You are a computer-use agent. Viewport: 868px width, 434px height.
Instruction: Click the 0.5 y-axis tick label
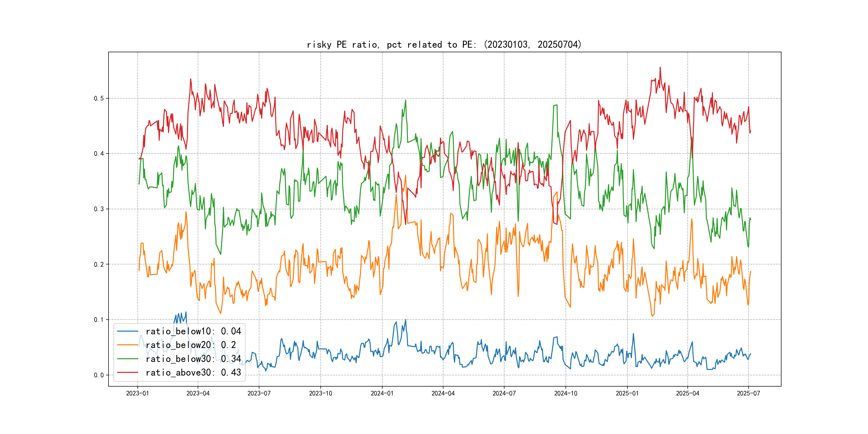point(99,98)
